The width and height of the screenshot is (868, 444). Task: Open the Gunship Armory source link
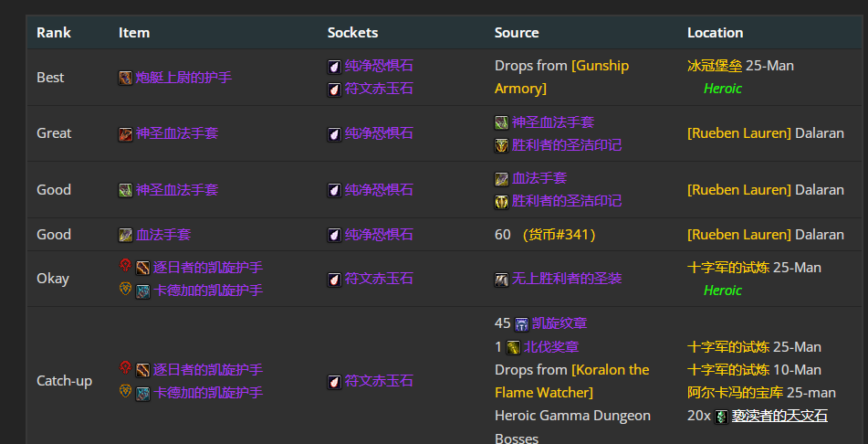(562, 77)
